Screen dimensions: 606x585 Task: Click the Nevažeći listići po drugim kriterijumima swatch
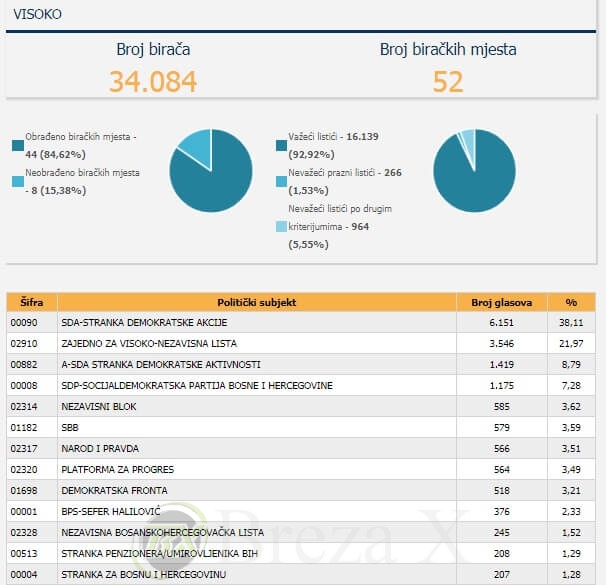point(281,227)
